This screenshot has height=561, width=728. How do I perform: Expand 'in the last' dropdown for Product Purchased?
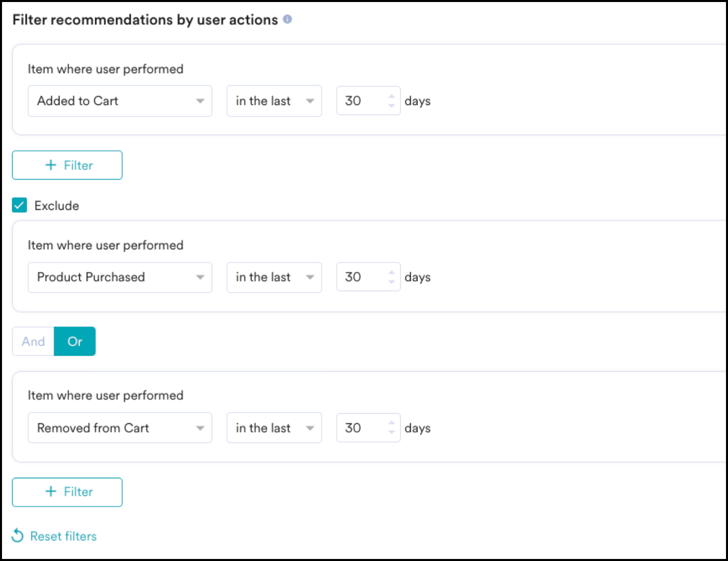(x=274, y=277)
